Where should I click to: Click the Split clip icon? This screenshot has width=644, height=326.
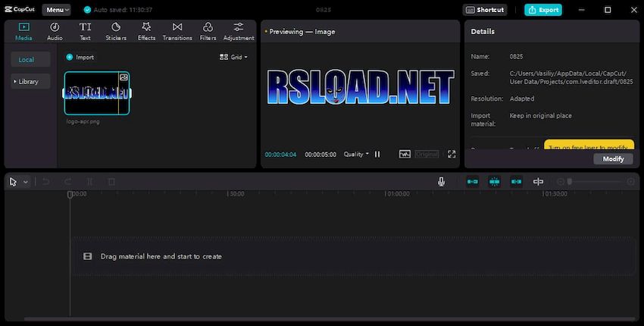coord(89,182)
